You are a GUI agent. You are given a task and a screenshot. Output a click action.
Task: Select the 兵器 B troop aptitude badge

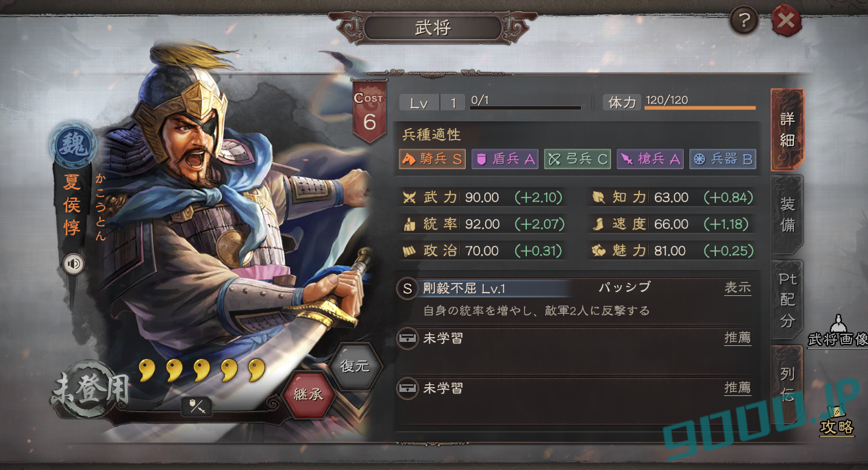pos(722,160)
